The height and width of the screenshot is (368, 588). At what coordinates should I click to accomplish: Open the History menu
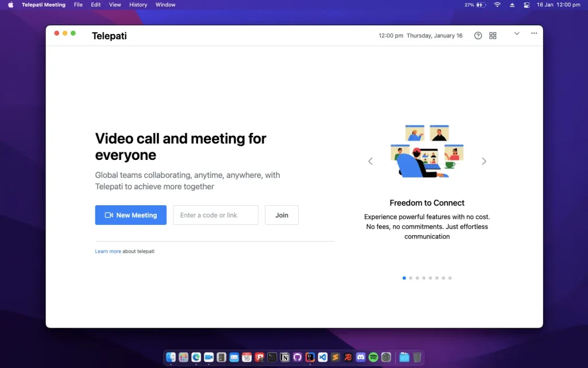pyautogui.click(x=138, y=5)
